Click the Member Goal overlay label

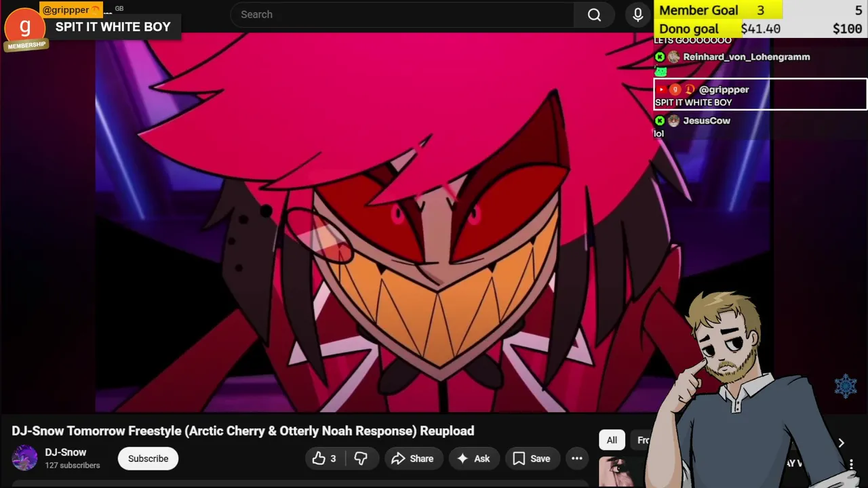[698, 10]
